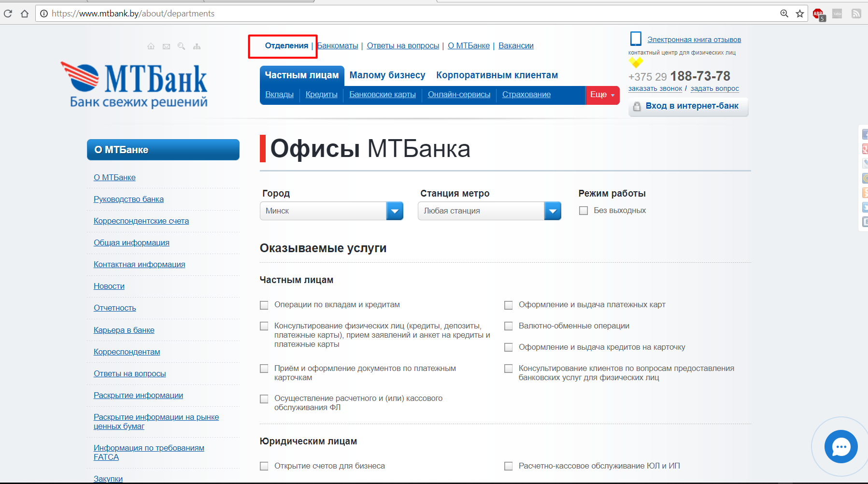
Task: Select the "Корпоративным клиентам" tab
Action: (x=497, y=75)
